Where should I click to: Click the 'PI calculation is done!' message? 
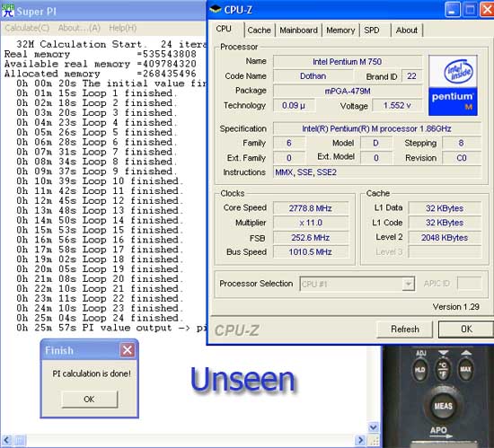click(x=92, y=374)
